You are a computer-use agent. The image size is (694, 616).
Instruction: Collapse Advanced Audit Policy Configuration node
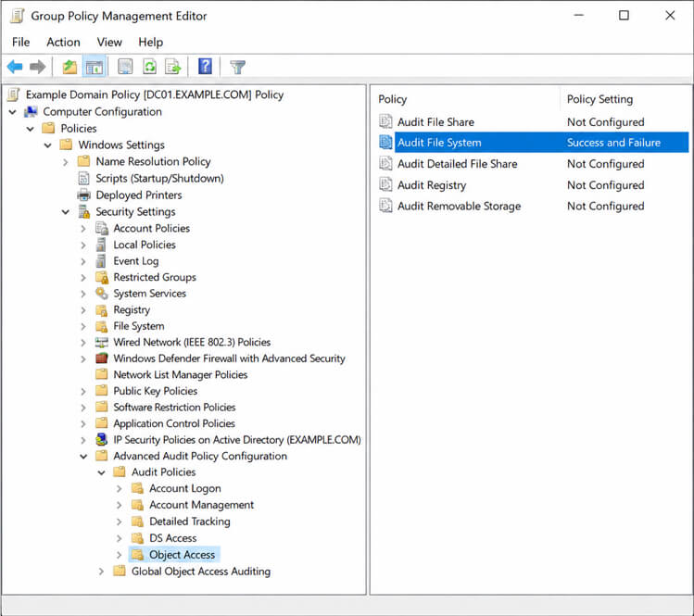click(x=83, y=457)
